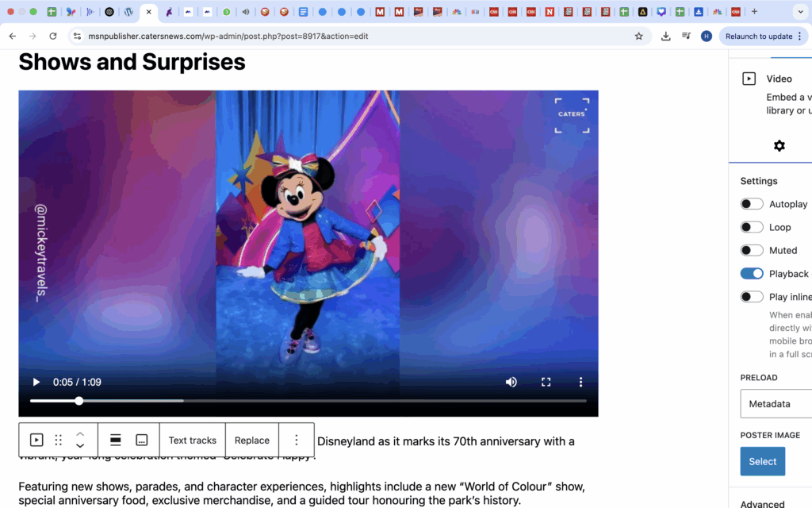Image resolution: width=812 pixels, height=508 pixels.
Task: Click the 0:05 / 1:09 time display
Action: tap(77, 382)
